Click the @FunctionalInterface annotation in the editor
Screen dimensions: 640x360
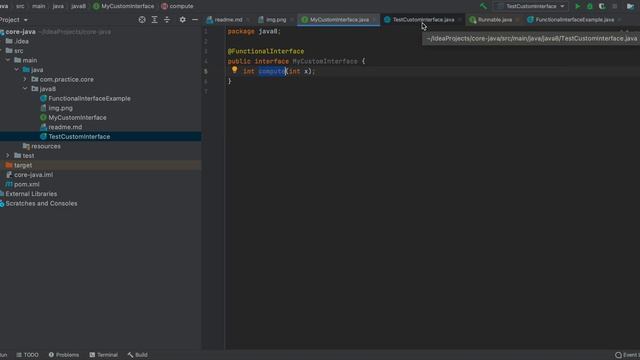pyautogui.click(x=266, y=51)
